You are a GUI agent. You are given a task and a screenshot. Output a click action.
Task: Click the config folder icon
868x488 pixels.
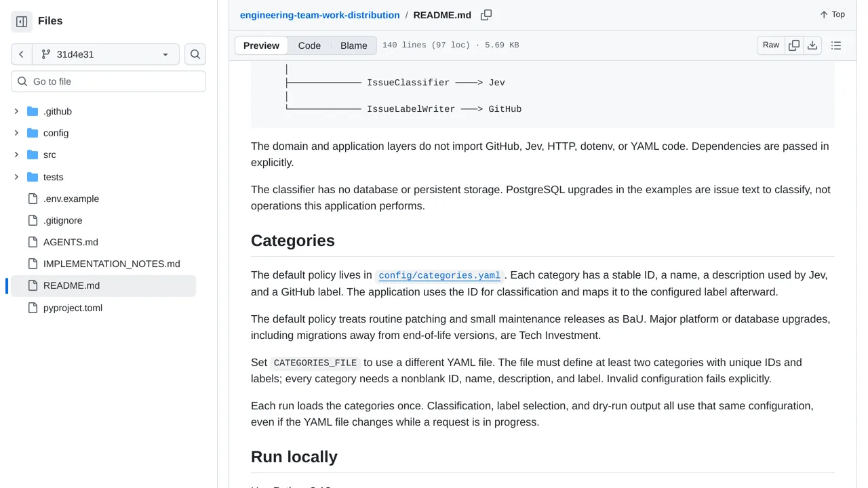33,133
